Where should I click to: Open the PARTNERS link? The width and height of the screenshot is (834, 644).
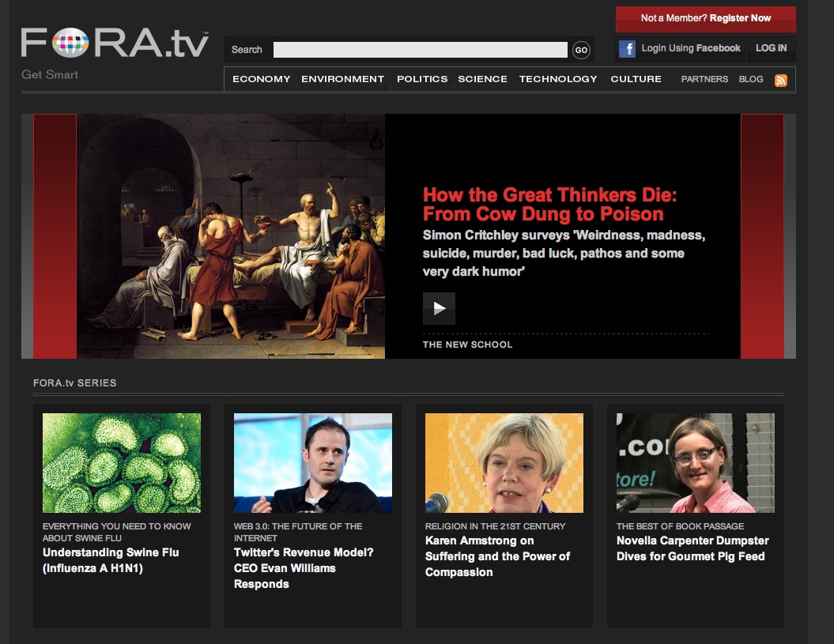coord(704,79)
